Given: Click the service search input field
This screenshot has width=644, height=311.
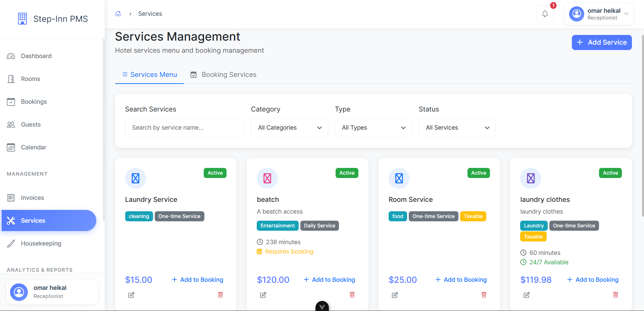Looking at the screenshot, I should (184, 128).
